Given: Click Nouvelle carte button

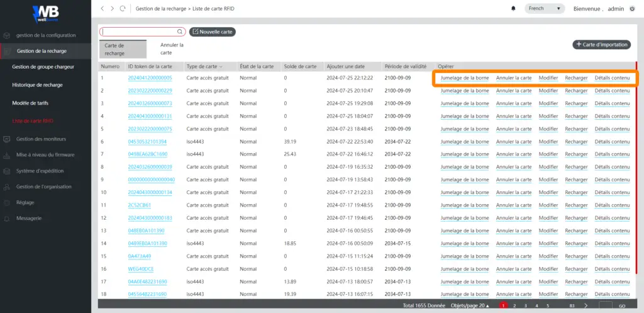Looking at the screenshot, I should [213, 31].
